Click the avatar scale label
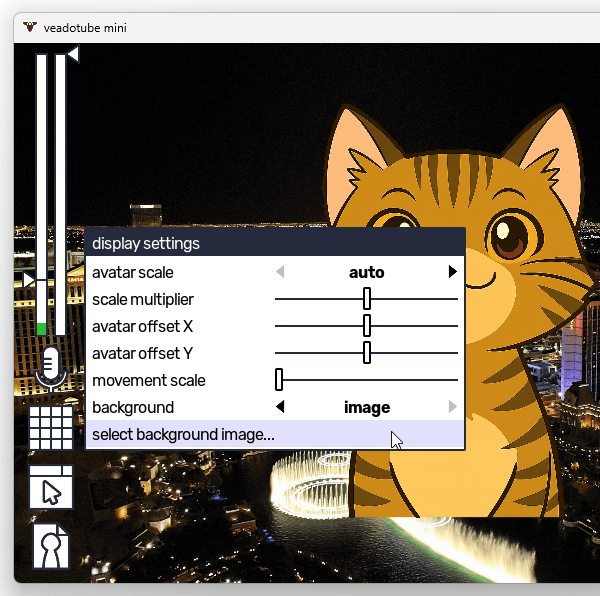Image resolution: width=600 pixels, height=596 pixels. point(133,272)
